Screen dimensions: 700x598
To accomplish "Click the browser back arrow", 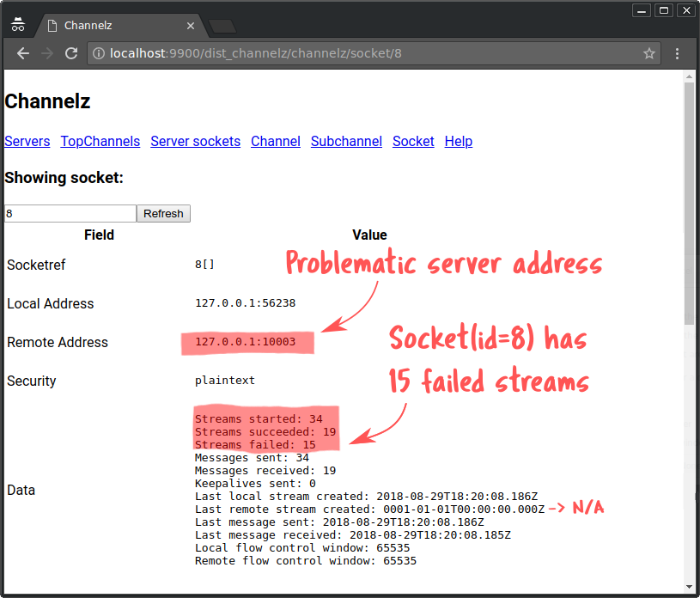I will [x=23, y=53].
